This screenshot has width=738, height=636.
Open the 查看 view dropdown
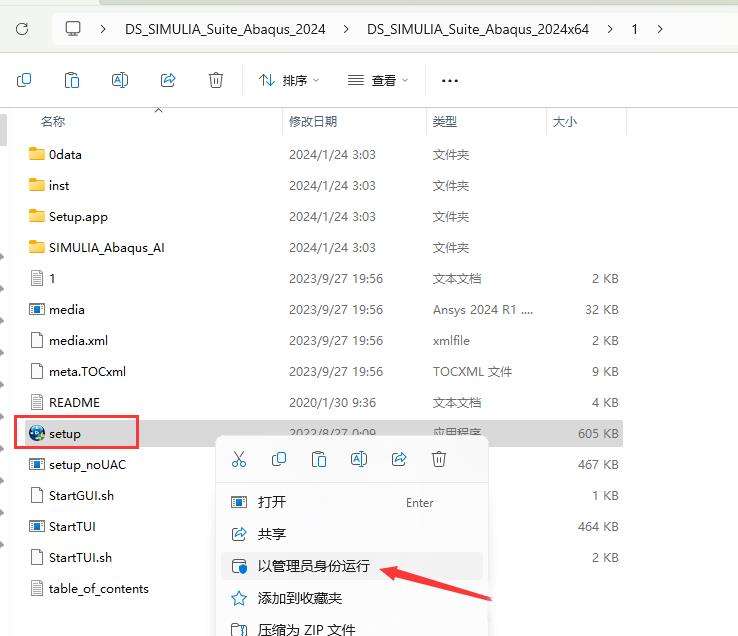pos(377,81)
